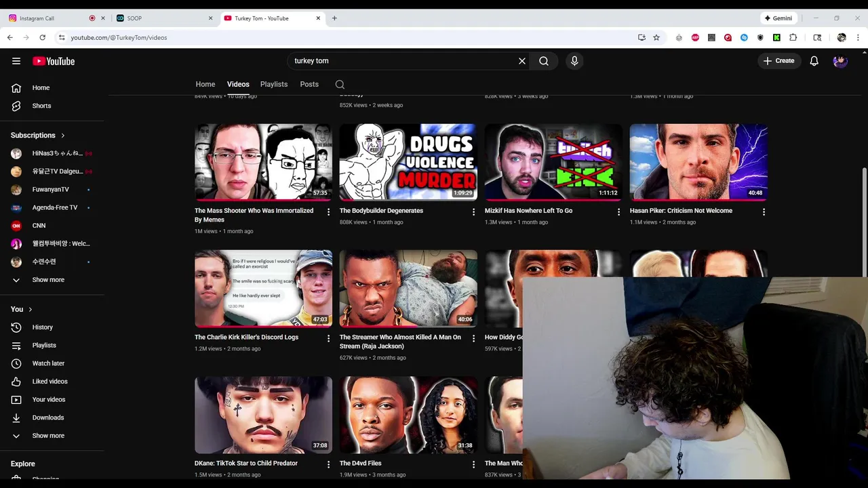
Task: Open options for The Mass Shooter video
Action: pos(328,212)
